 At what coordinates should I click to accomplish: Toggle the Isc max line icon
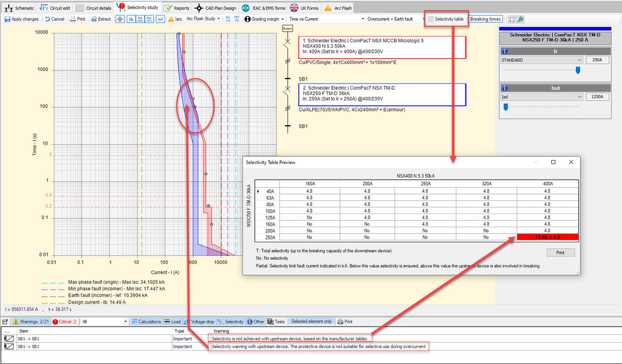point(140,19)
